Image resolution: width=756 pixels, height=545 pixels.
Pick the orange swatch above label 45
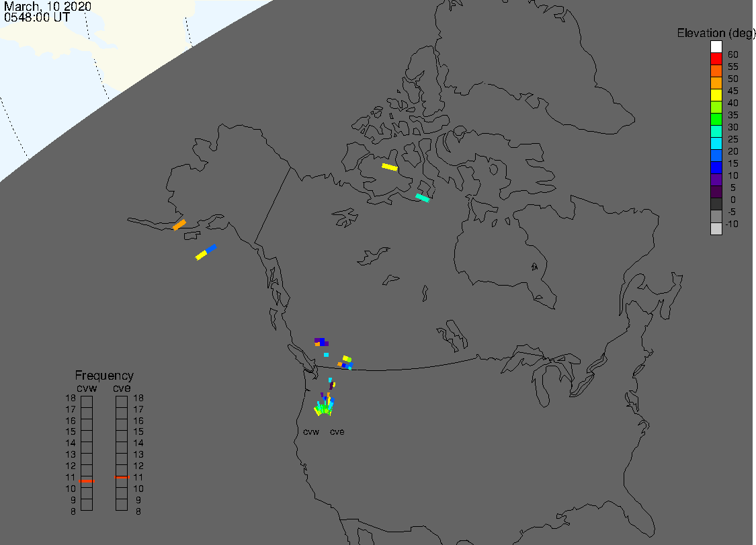[716, 83]
